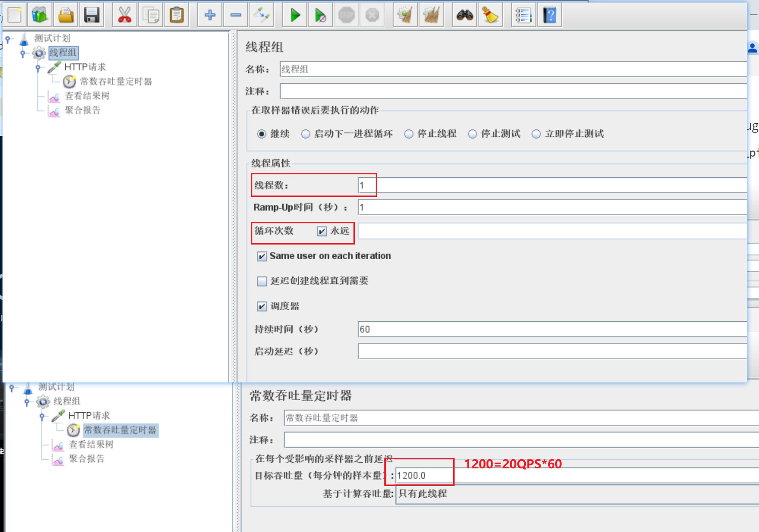Select the 立即停止测试 radio button
This screenshot has height=532, width=759.
[536, 134]
